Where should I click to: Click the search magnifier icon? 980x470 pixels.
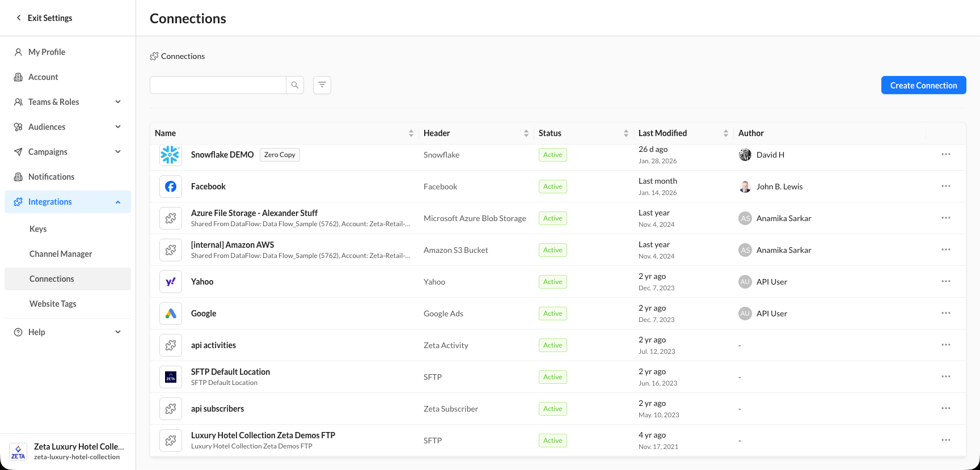[295, 85]
